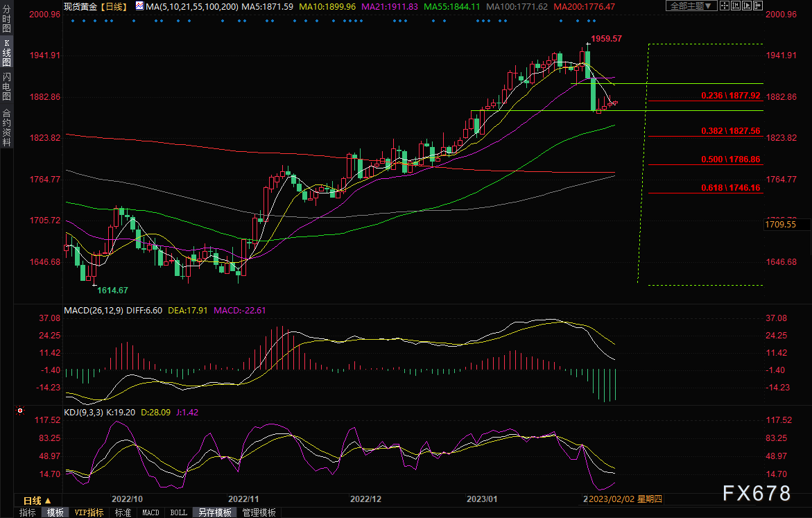
Task: Click the crosshair cursor icon
Action: pyautogui.click(x=725, y=6)
